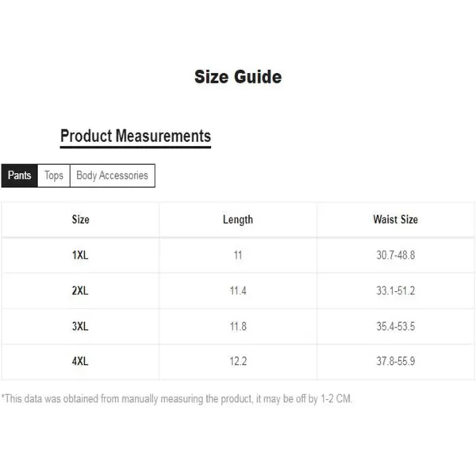Select the 4XL size row
Image resolution: width=476 pixels, height=476 pixels.
(238, 362)
